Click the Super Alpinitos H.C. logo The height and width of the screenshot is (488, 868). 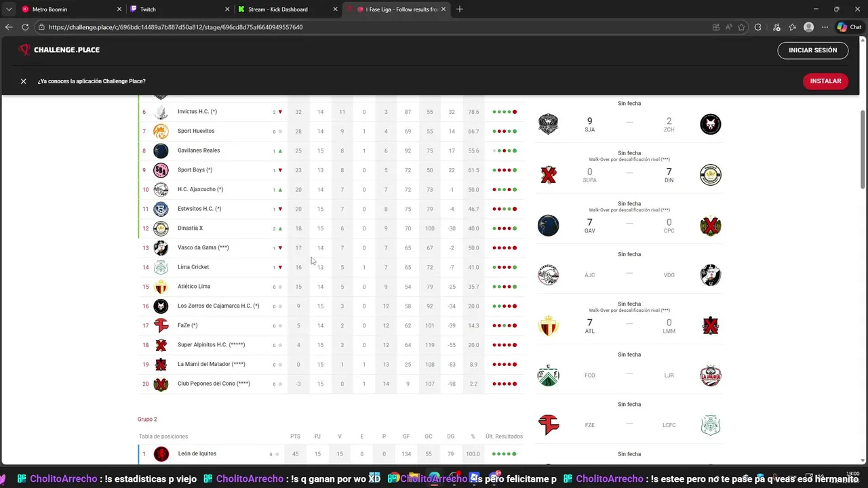[161, 345]
